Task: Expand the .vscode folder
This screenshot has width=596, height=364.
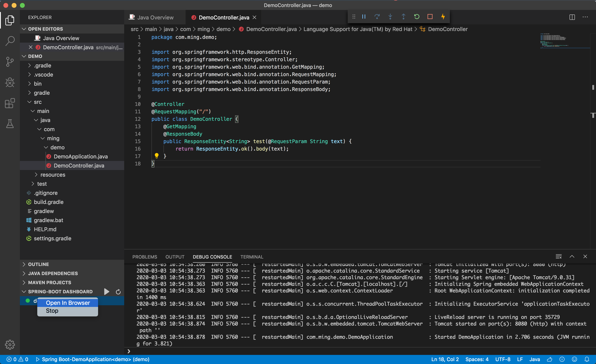Action: click(x=30, y=75)
